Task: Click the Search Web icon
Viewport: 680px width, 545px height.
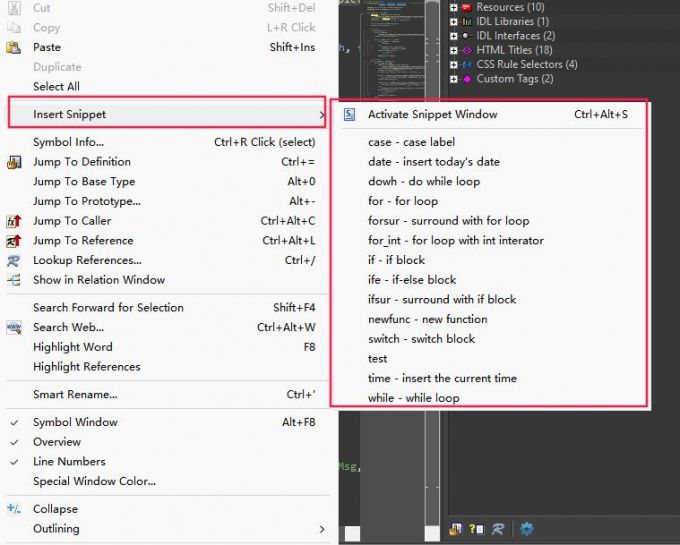Action: pos(14,327)
